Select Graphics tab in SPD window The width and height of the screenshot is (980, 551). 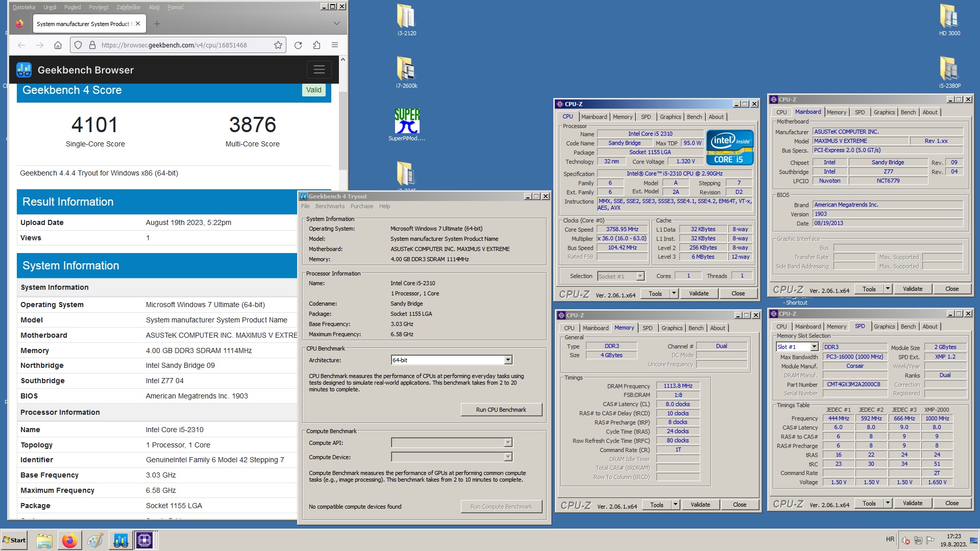(884, 327)
